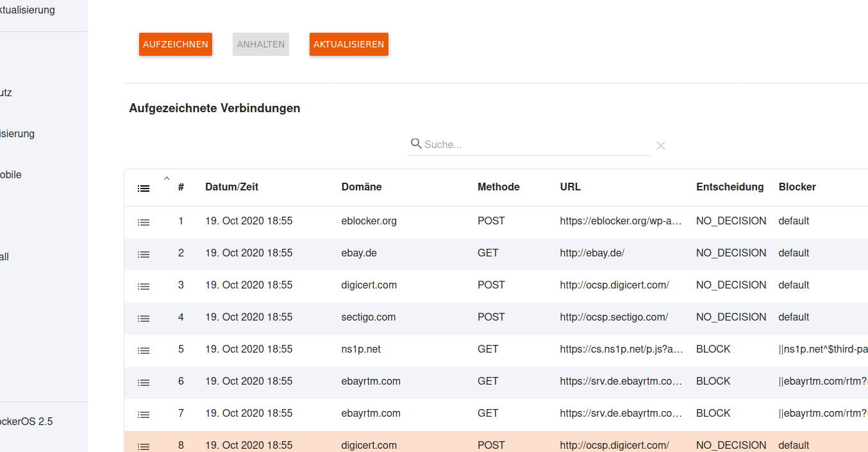Image resolution: width=868 pixels, height=452 pixels.
Task: Sort table by Domäne column
Action: 361,187
